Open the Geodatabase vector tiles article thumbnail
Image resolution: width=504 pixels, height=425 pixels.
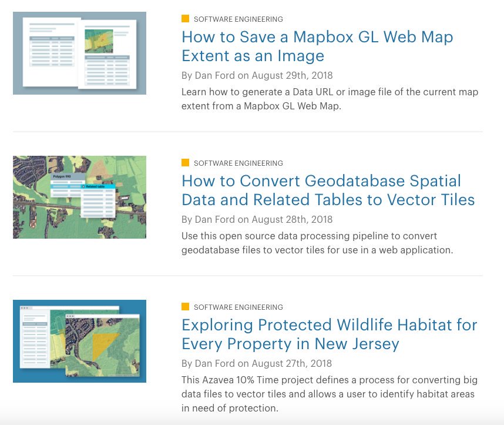[x=79, y=197]
